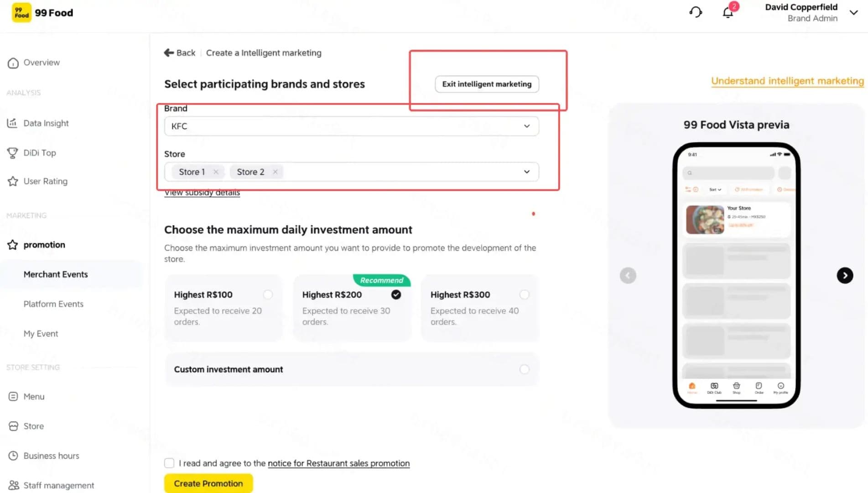Viewport: 868px width, 493px height.
Task: Expand the Store dropdown arrow
Action: (x=527, y=172)
